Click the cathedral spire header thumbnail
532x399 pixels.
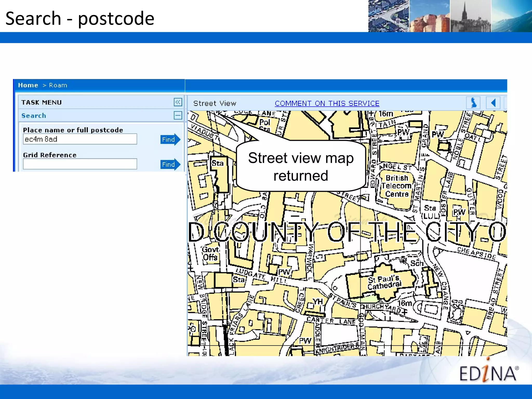tap(470, 16)
